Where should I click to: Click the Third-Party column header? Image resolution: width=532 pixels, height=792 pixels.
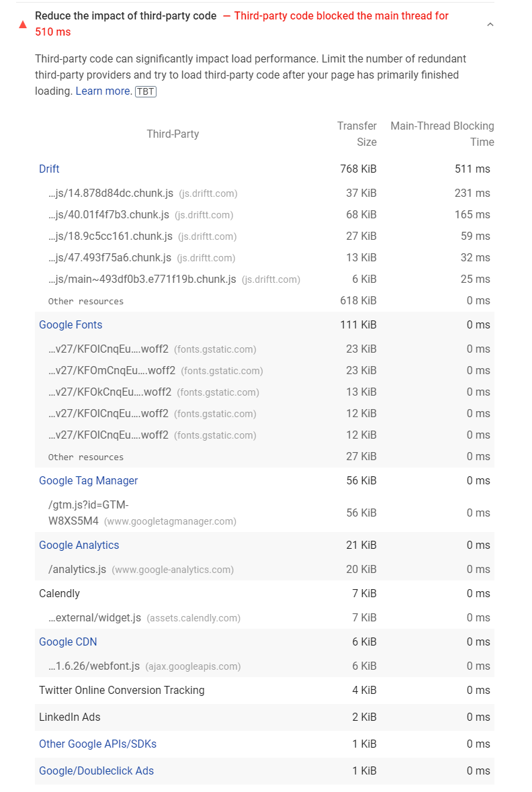pyautogui.click(x=173, y=134)
